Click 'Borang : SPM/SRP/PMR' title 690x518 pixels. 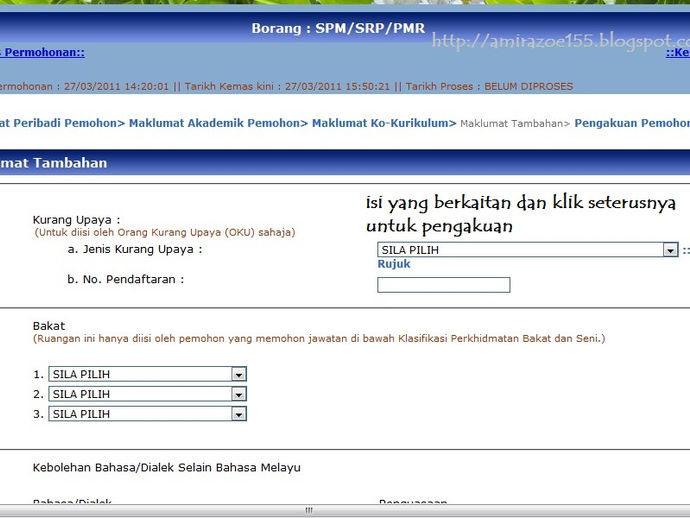(x=338, y=28)
